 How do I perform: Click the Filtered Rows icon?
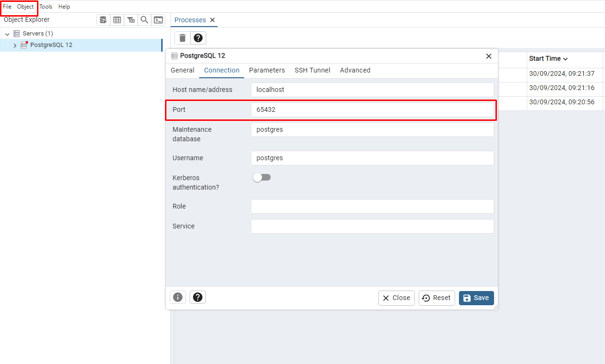131,20
